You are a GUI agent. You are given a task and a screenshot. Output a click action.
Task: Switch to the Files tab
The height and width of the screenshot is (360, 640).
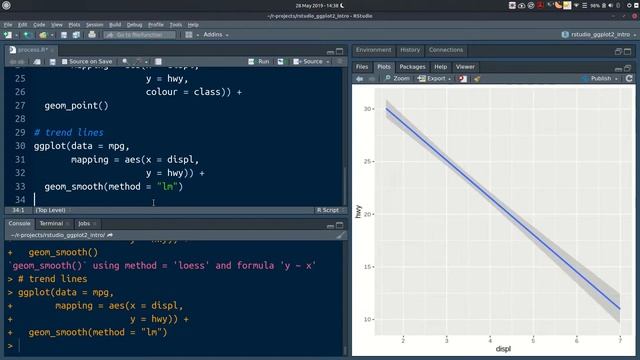click(x=362, y=67)
